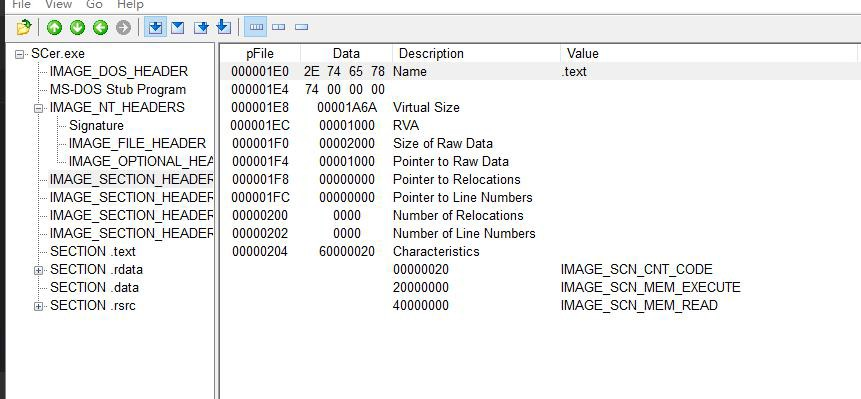This screenshot has width=861, height=399.
Task: Expand the SECTION .rsrc node
Action: click(x=38, y=306)
